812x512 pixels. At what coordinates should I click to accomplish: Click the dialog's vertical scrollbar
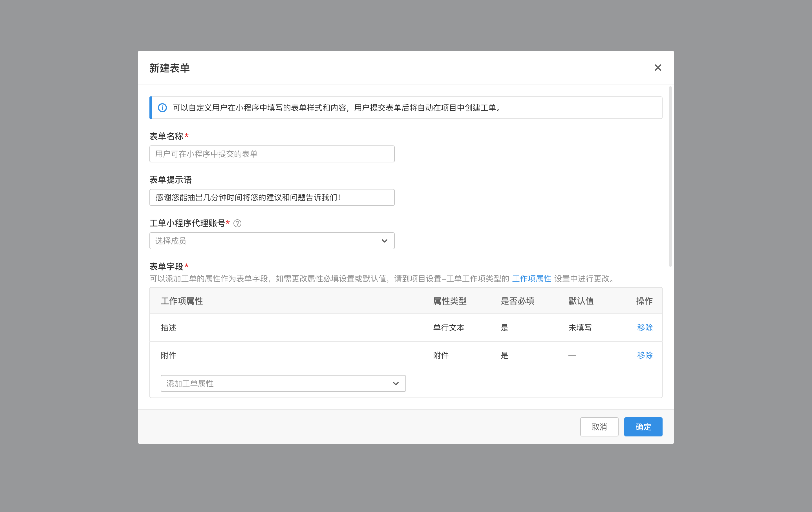(x=670, y=177)
